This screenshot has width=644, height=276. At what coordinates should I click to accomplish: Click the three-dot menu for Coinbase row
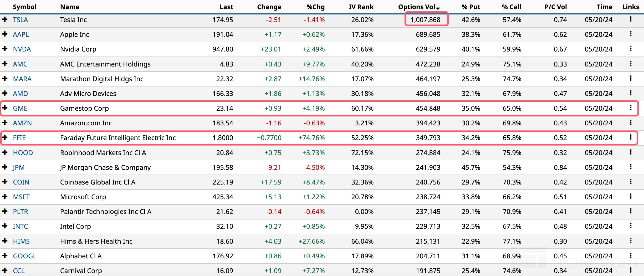click(x=630, y=182)
